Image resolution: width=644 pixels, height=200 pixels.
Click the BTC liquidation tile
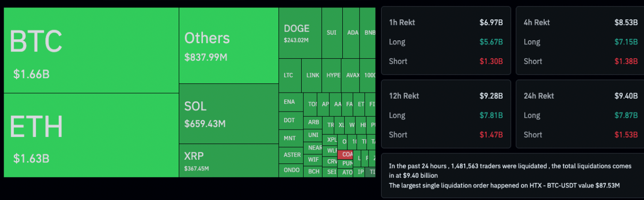point(91,50)
